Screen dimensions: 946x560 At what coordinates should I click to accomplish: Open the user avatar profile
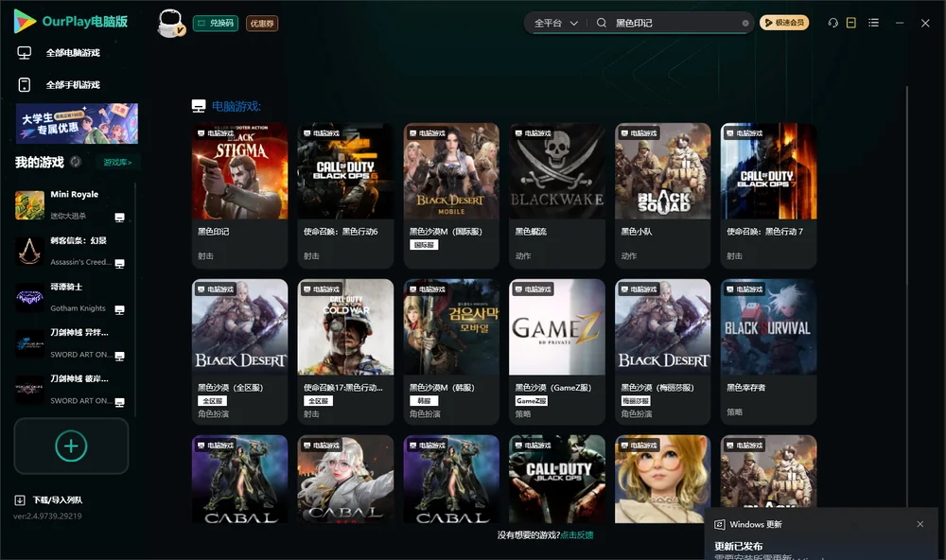(170, 24)
